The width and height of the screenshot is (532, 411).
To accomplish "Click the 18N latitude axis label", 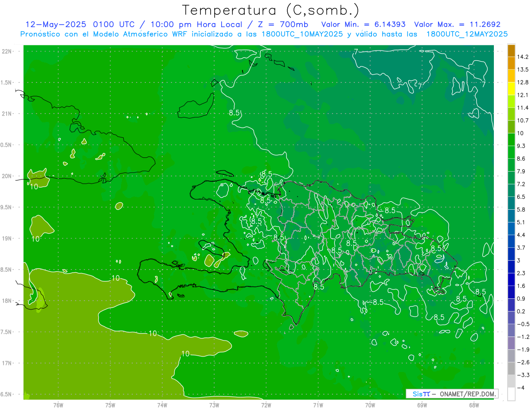I will [8, 301].
